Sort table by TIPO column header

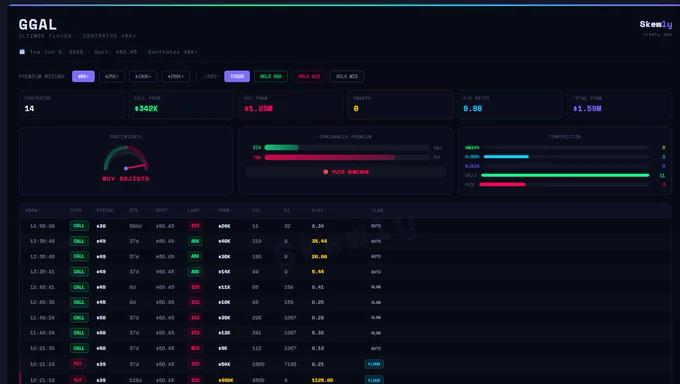(x=76, y=210)
